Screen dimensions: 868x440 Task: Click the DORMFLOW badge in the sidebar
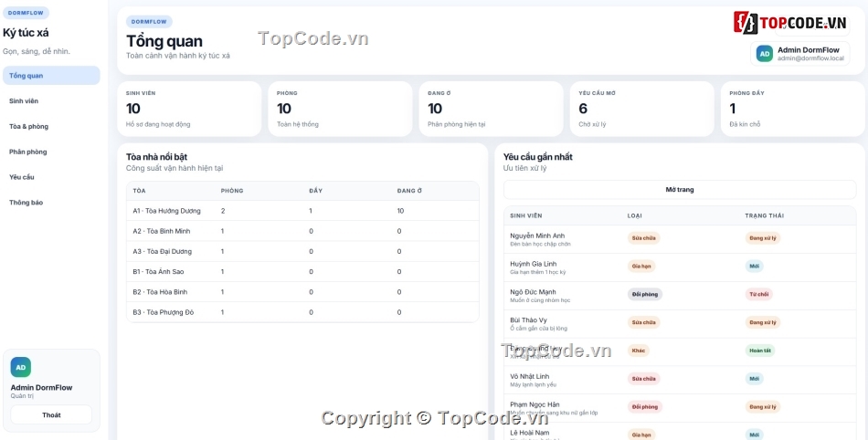pyautogui.click(x=26, y=13)
